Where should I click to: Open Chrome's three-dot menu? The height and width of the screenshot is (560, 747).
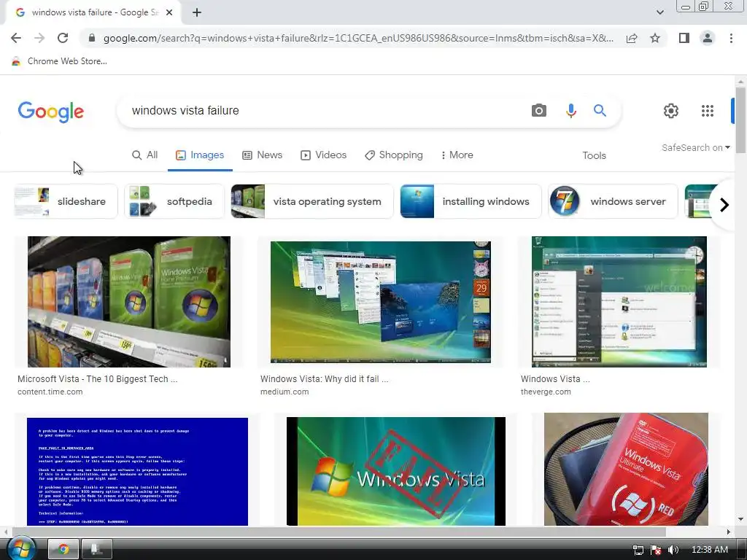pyautogui.click(x=731, y=38)
